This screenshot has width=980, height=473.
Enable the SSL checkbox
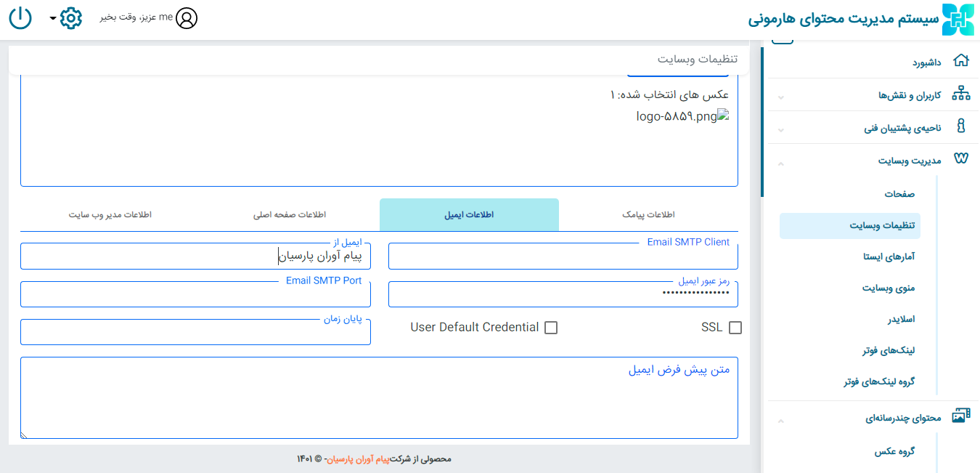pos(735,328)
